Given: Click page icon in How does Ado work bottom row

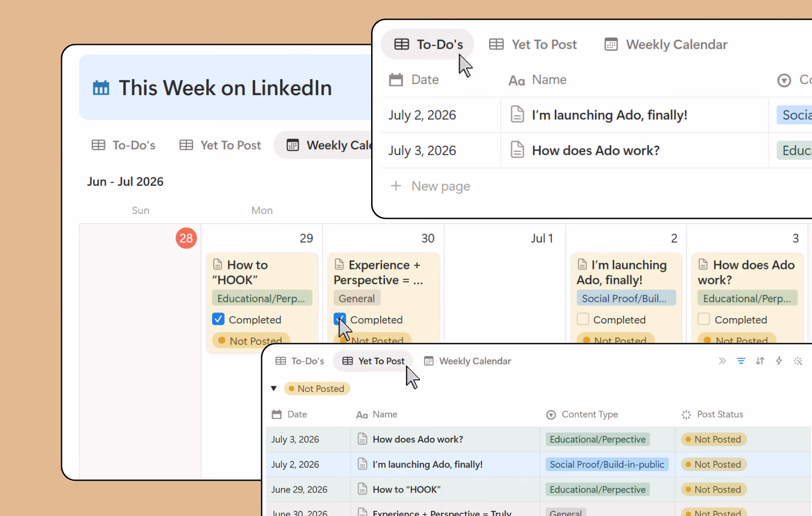Looking at the screenshot, I should click(x=363, y=439).
